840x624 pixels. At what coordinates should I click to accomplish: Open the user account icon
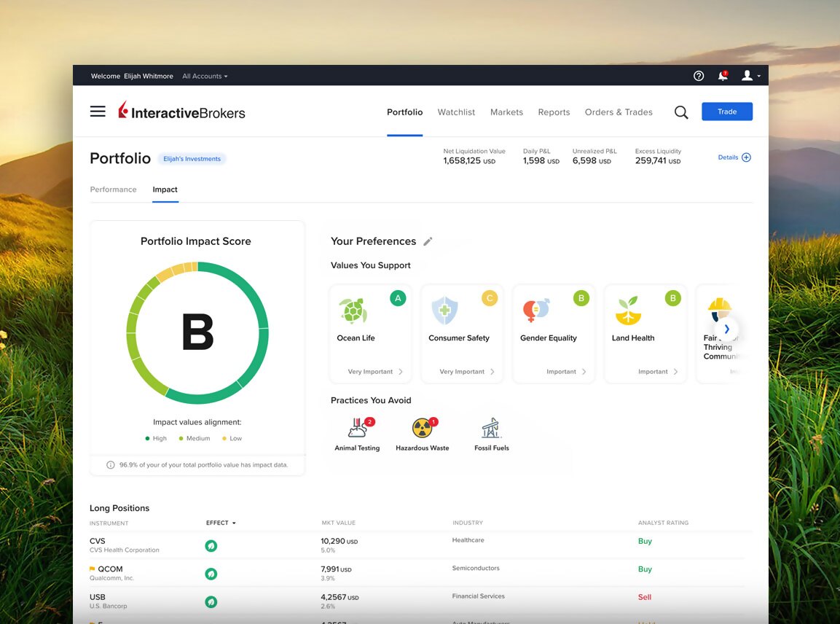pos(747,76)
